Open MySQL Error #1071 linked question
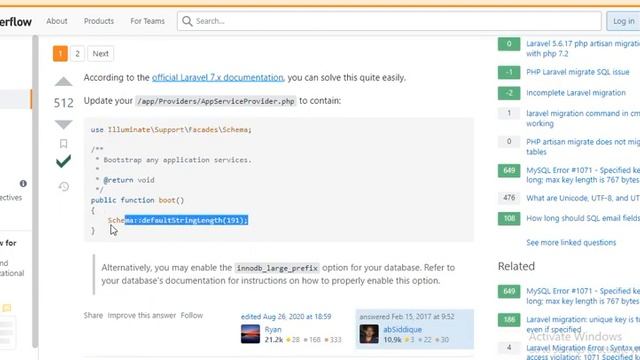Image resolution: width=640 pixels, height=360 pixels. 583,175
